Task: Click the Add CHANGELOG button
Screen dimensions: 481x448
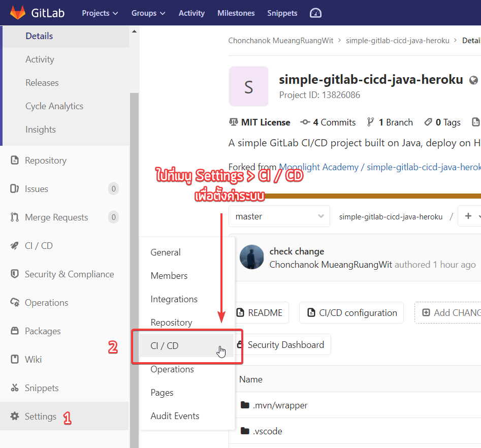Action: click(448, 313)
